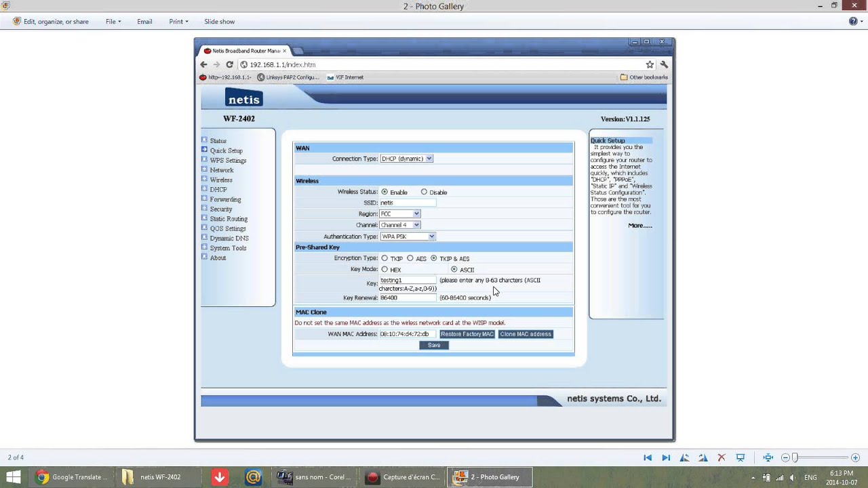Open Google Translate Chrome taskbar item

click(72, 477)
